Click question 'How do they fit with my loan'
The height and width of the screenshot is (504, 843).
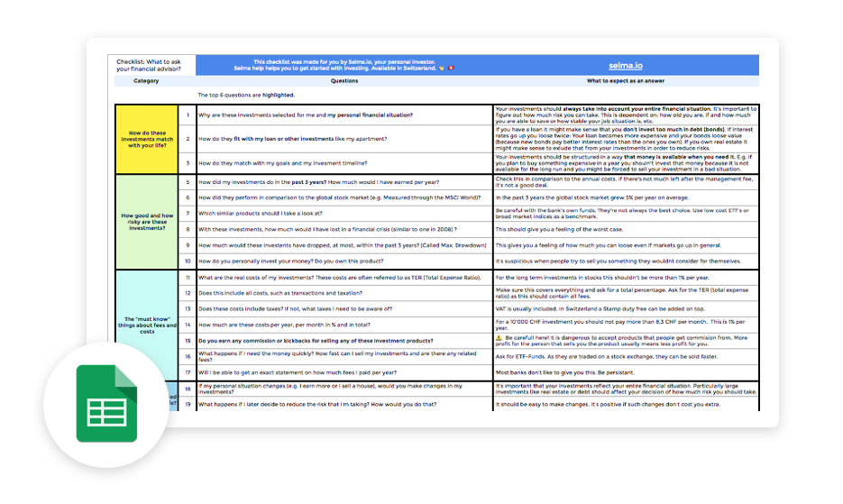pyautogui.click(x=344, y=139)
